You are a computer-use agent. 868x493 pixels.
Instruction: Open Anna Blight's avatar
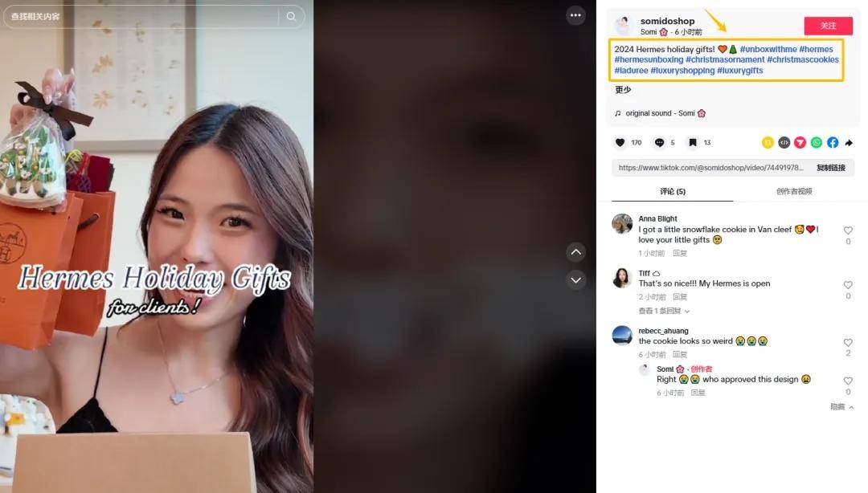[x=622, y=224]
